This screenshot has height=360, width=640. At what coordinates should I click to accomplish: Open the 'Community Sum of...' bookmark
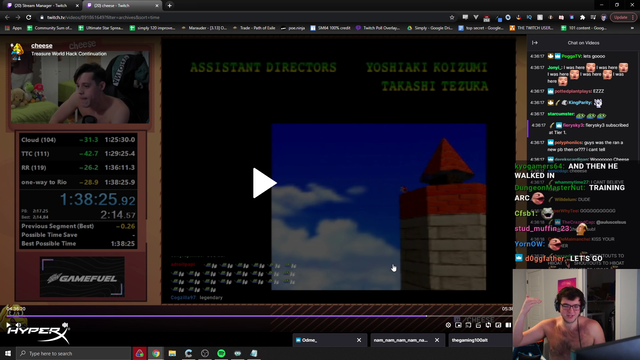pyautogui.click(x=49, y=28)
